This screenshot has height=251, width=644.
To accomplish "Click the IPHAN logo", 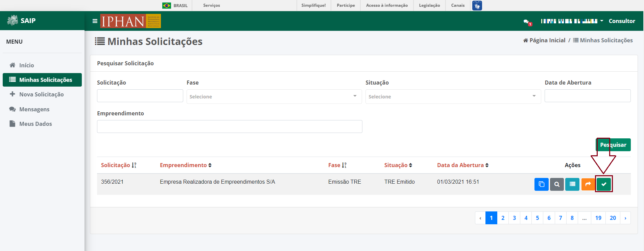I will 130,21.
